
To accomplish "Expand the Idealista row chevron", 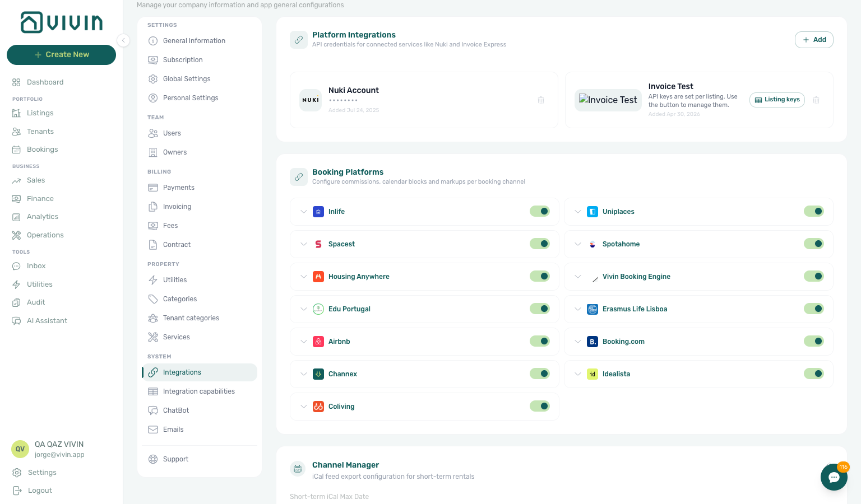I will click(577, 374).
